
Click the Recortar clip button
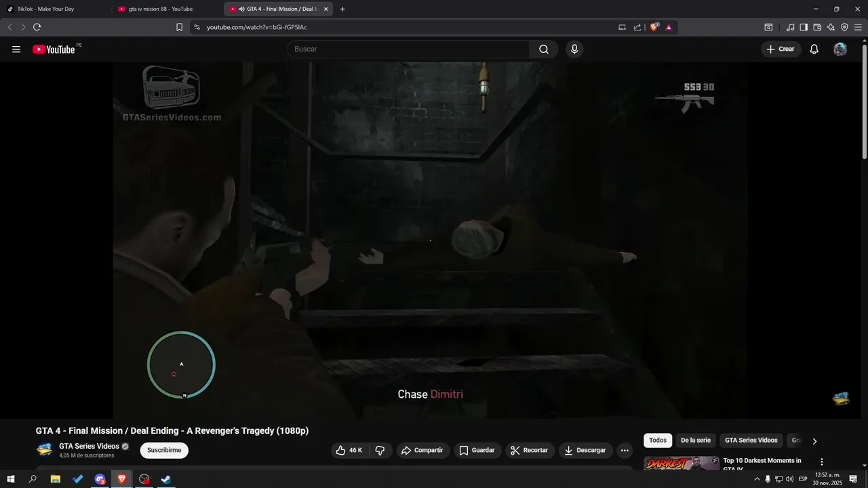(530, 451)
